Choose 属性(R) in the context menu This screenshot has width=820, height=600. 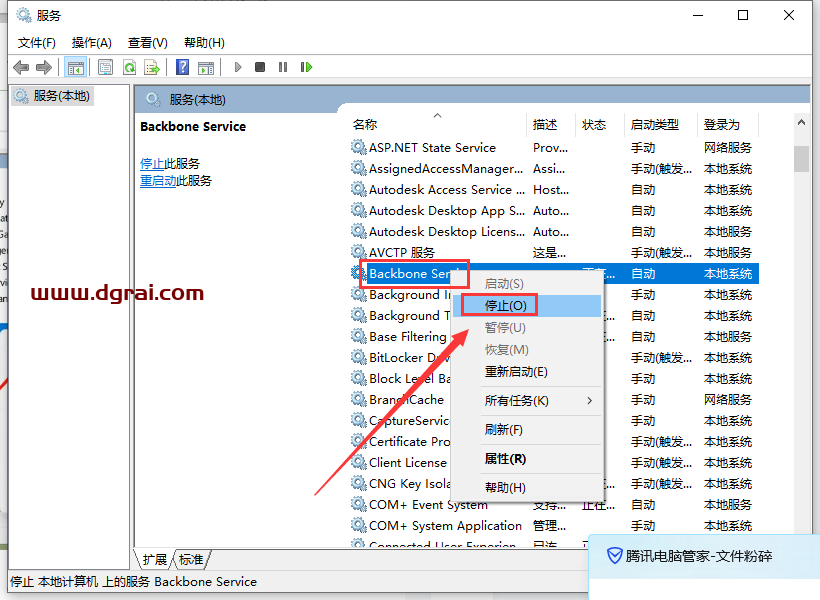coord(527,459)
